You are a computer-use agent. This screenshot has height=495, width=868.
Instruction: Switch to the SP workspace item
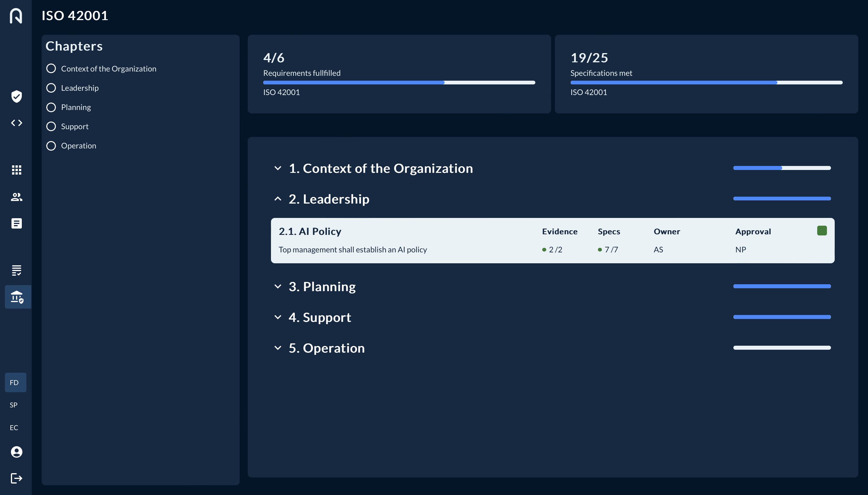[x=13, y=405]
